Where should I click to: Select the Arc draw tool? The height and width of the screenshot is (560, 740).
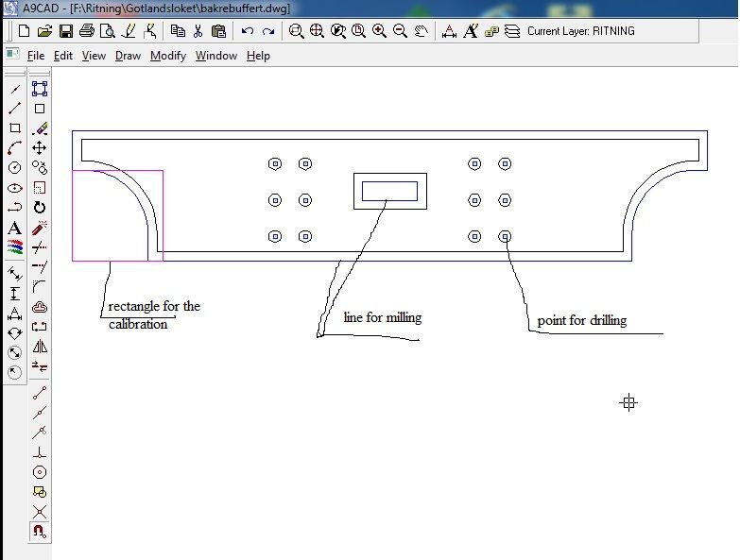(15, 148)
